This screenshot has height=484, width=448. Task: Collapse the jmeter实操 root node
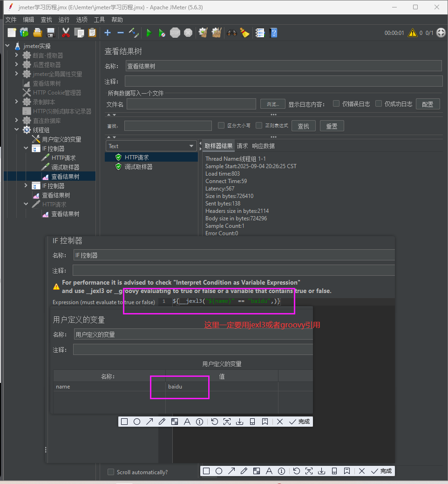point(7,46)
